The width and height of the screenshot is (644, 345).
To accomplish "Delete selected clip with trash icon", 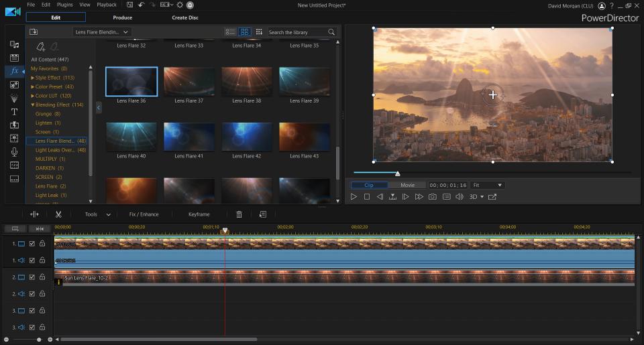I will [x=239, y=214].
